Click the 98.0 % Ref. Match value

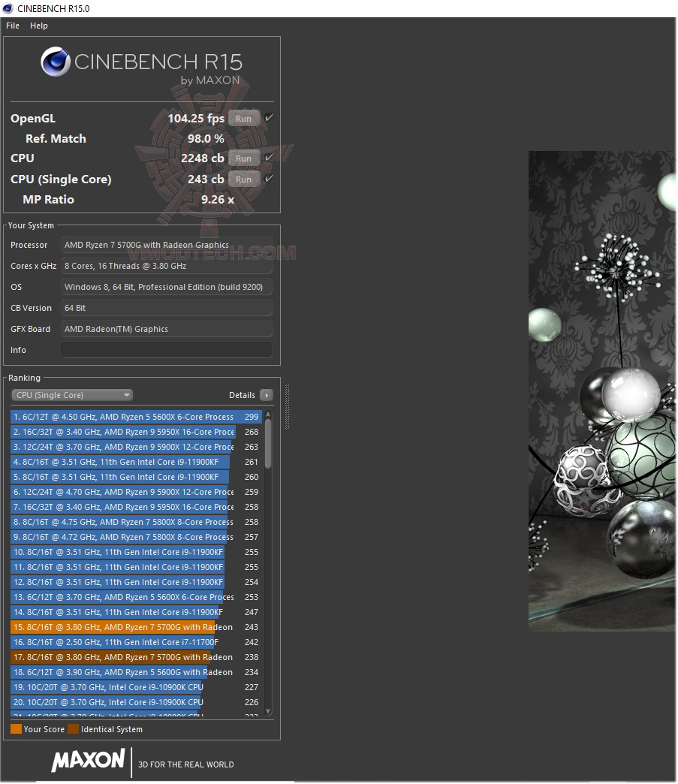(206, 138)
